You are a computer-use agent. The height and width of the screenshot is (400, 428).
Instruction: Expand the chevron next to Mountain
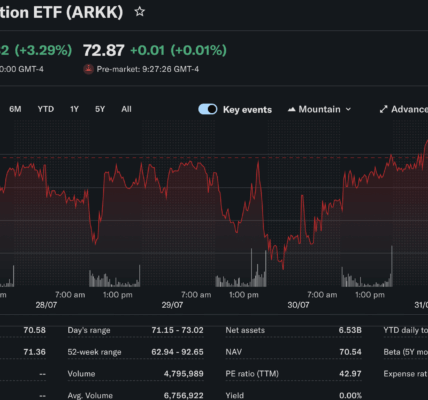[x=348, y=109]
